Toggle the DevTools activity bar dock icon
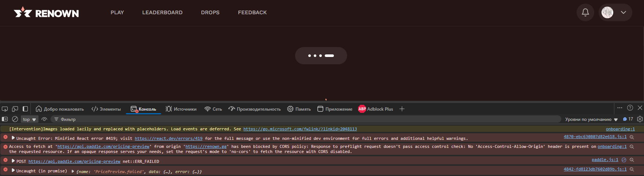644x176 pixels. point(25,109)
